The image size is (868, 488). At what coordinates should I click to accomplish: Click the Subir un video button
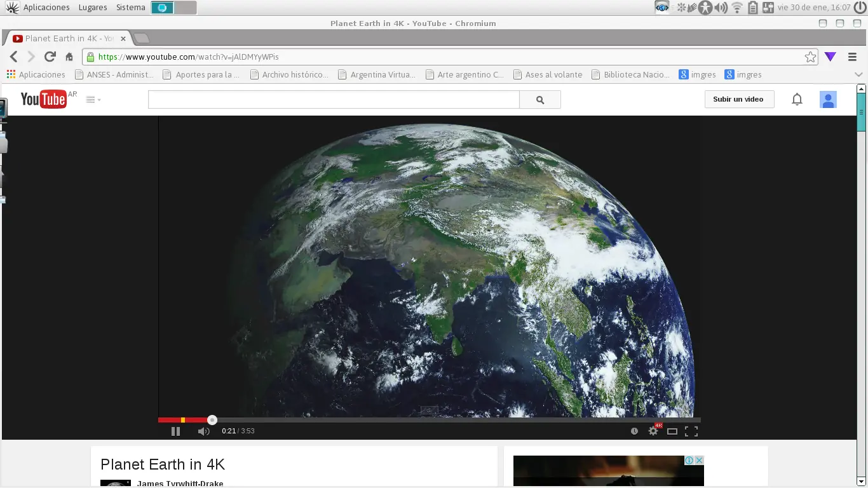739,99
